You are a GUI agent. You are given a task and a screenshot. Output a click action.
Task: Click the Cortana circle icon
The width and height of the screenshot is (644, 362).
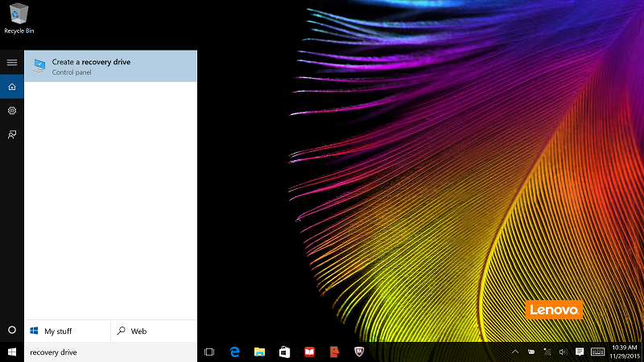point(12,330)
